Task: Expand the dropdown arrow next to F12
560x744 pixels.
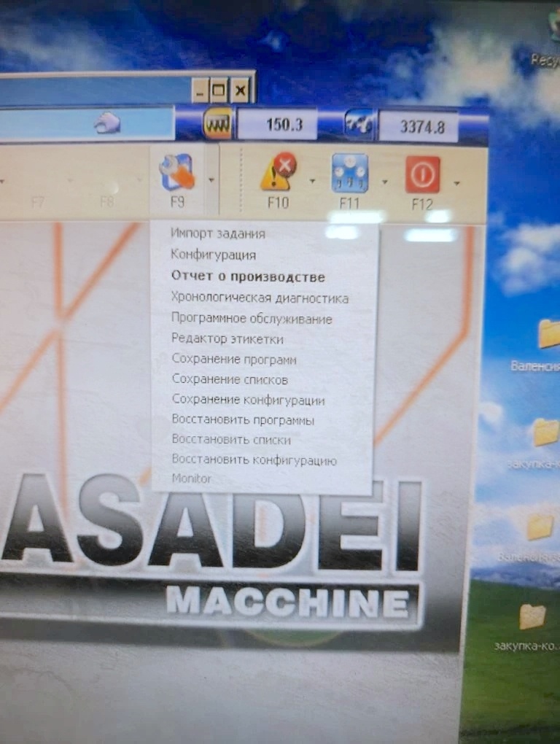Action: pos(456,183)
